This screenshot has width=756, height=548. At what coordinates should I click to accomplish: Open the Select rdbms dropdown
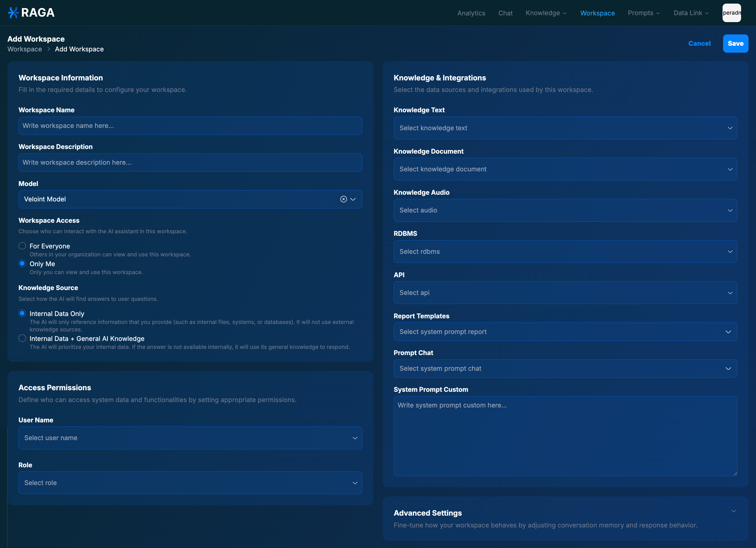[565, 252]
